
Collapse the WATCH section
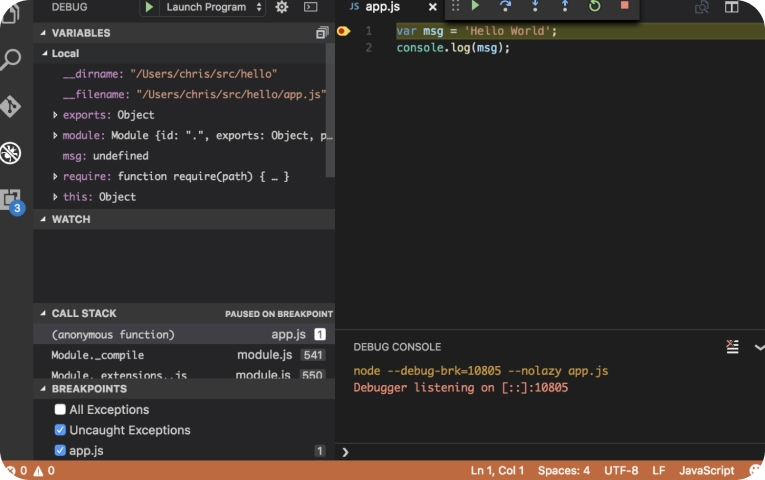pos(43,219)
